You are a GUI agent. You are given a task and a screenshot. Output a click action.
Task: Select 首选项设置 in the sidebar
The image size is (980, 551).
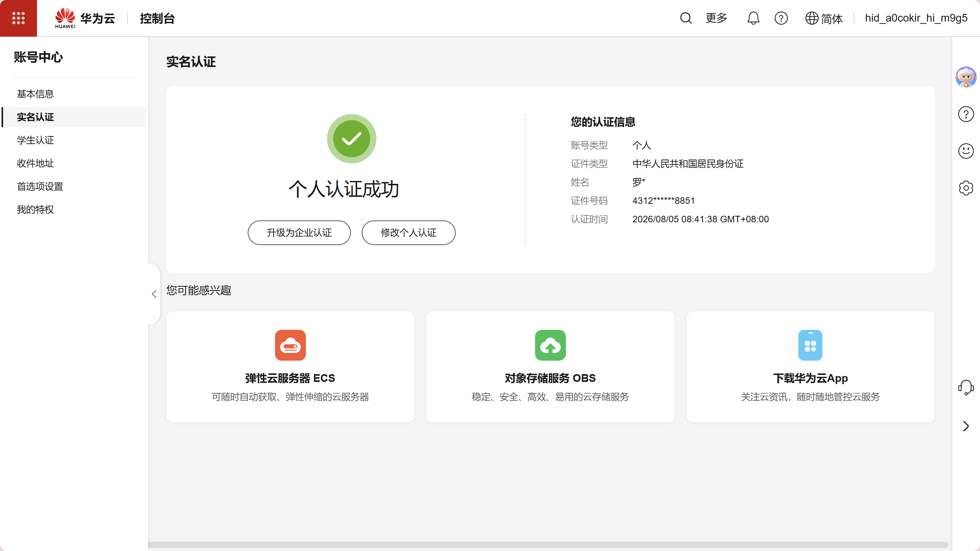pyautogui.click(x=40, y=186)
